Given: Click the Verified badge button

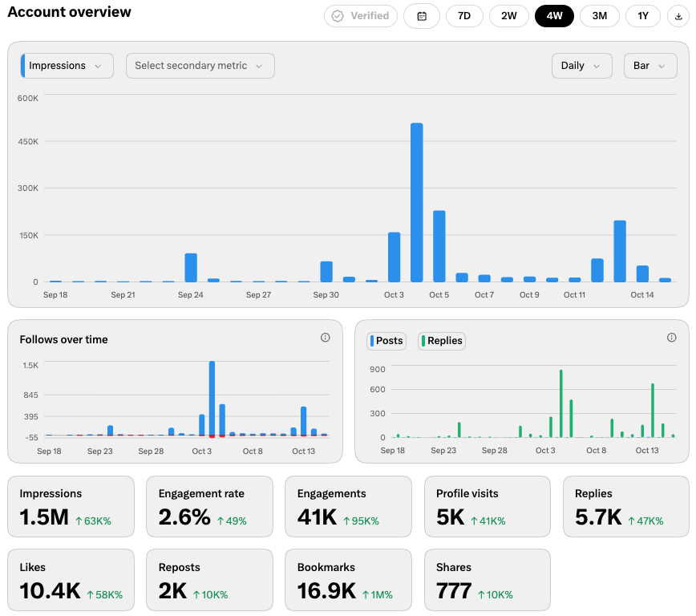Looking at the screenshot, I should pyautogui.click(x=361, y=16).
